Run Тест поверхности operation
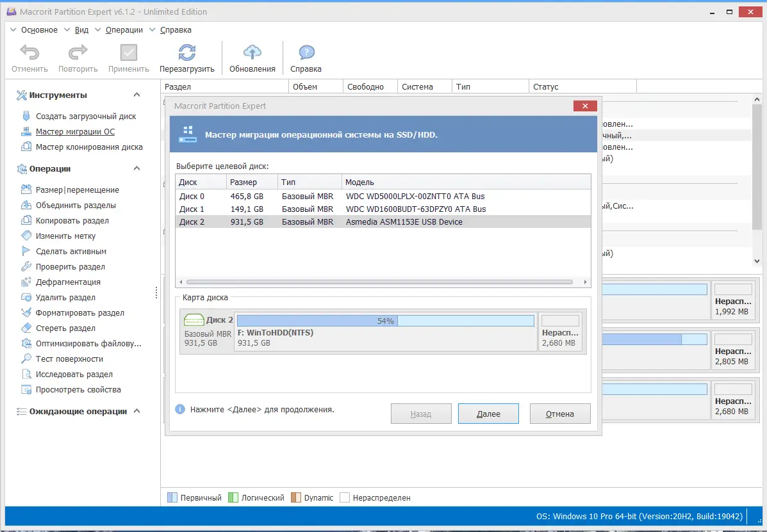 point(69,359)
